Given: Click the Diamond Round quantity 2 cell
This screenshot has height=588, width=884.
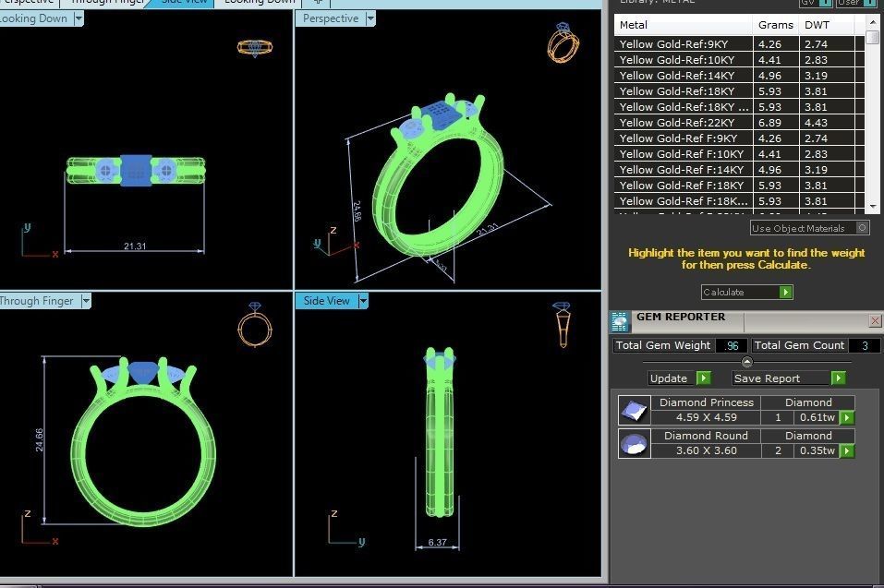Looking at the screenshot, I should (x=778, y=450).
